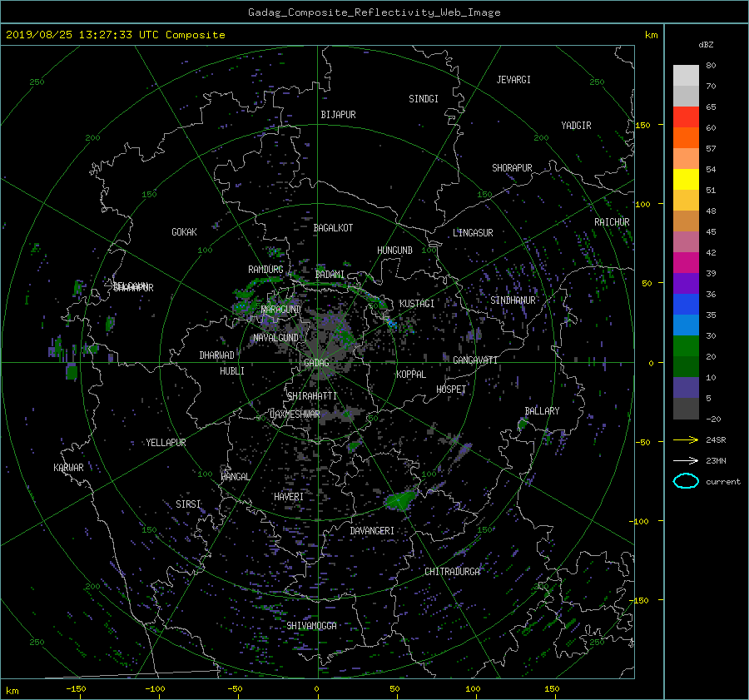Click the green echo near Davangeri

pos(400,501)
